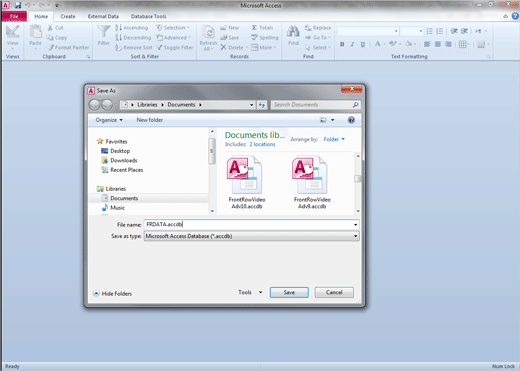Select Downloads in the navigation pane
This screenshot has width=520, height=371.
[124, 160]
